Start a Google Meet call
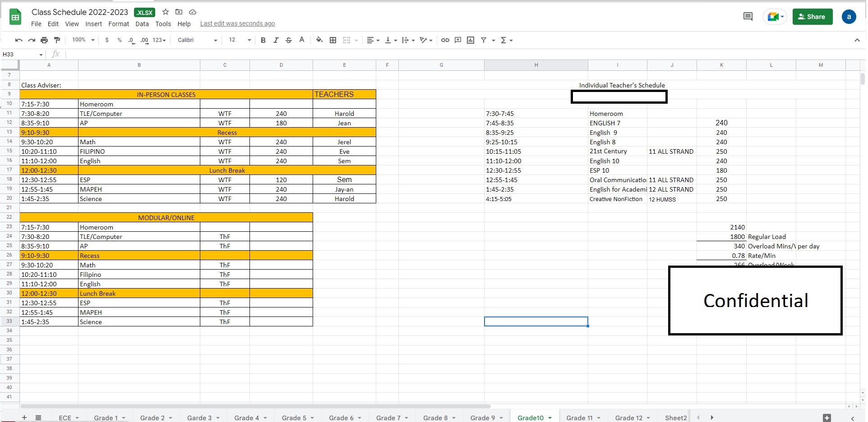868x422 pixels. pos(775,17)
